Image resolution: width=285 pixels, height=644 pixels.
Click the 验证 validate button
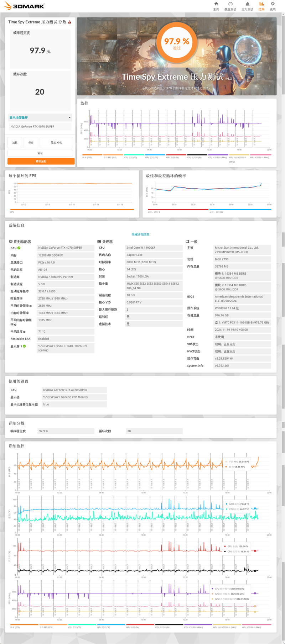40,153
